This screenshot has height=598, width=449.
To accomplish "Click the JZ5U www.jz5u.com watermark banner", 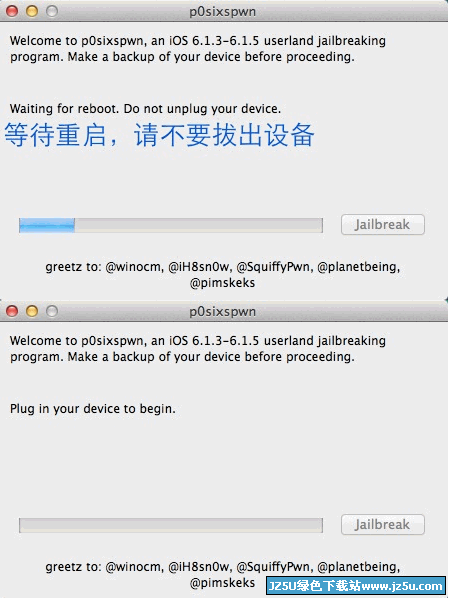I will click(356, 586).
